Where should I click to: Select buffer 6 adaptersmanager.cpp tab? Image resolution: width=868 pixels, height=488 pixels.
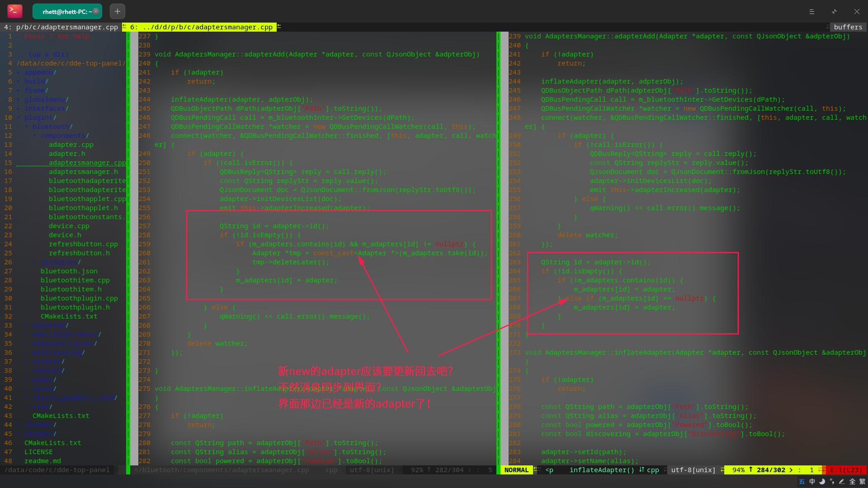[x=201, y=27]
